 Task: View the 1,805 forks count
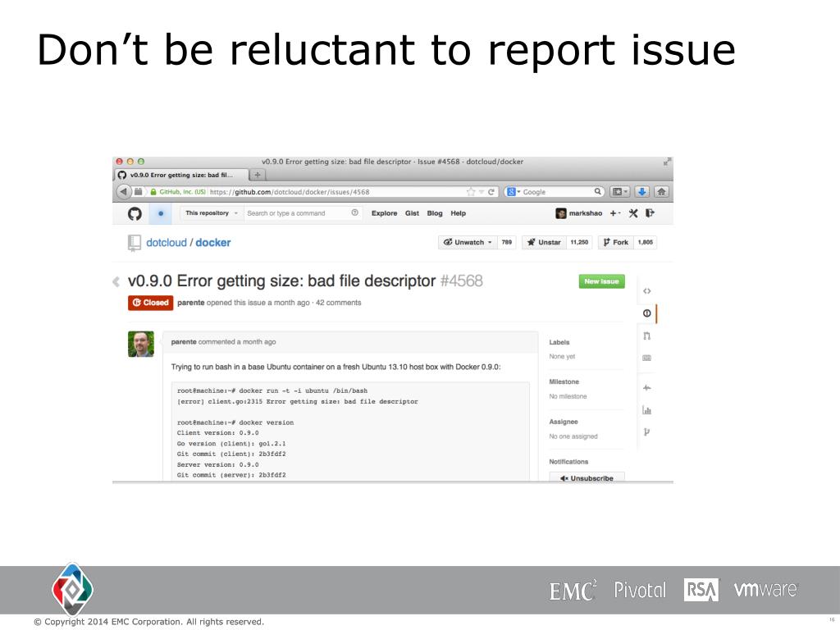[x=645, y=242]
